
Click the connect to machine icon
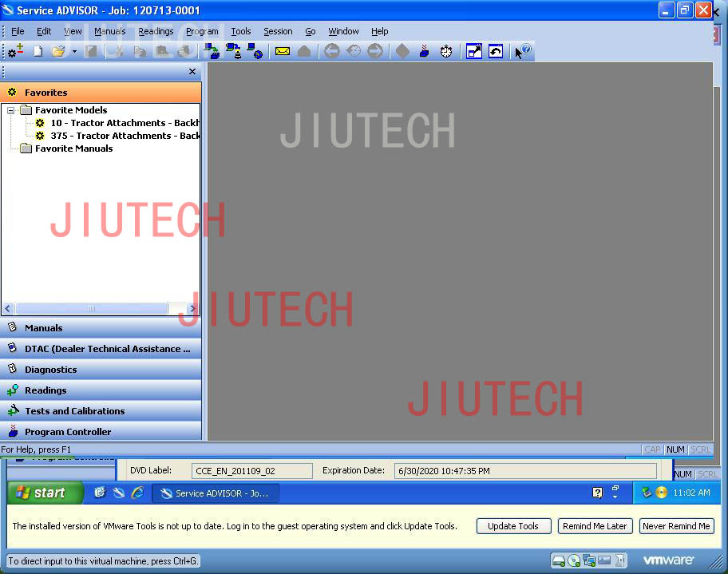(x=212, y=51)
